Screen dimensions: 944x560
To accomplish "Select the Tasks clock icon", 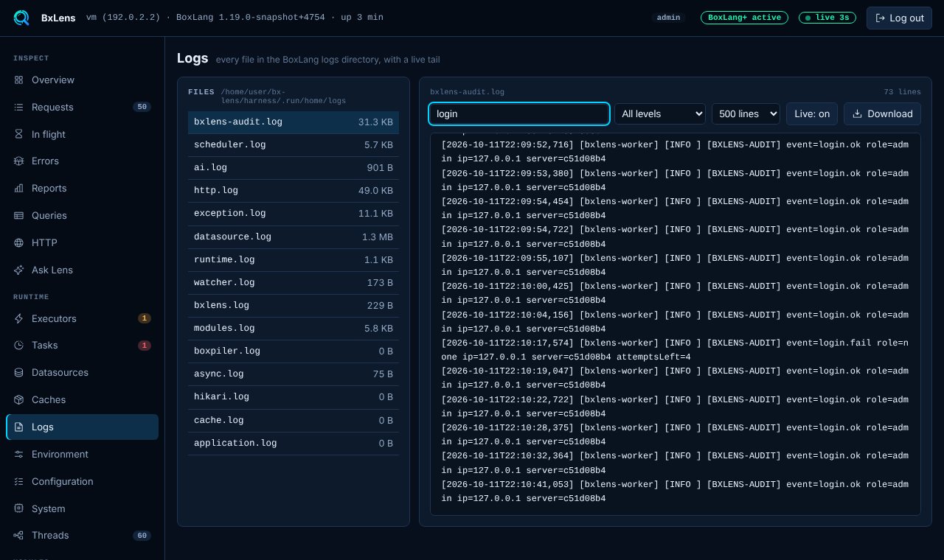I will 18,345.
